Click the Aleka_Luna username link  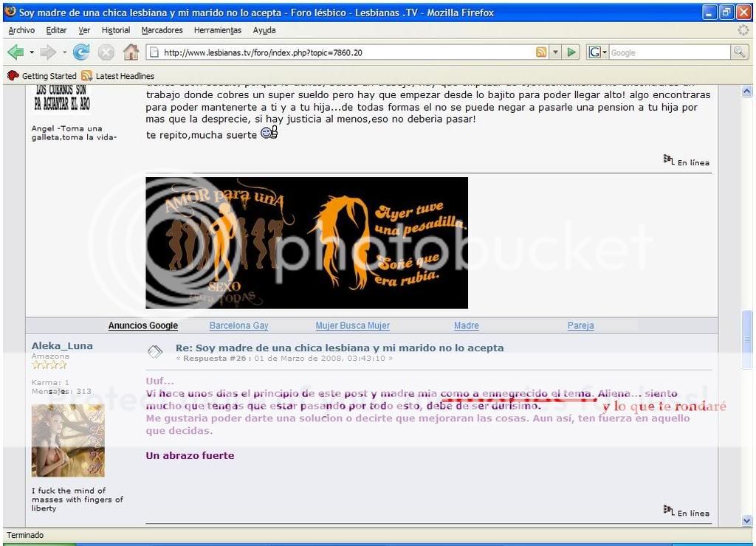pos(62,346)
